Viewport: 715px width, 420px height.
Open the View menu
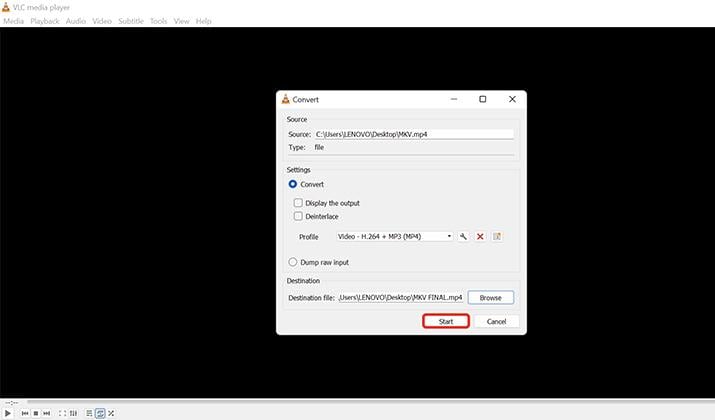[x=181, y=21]
